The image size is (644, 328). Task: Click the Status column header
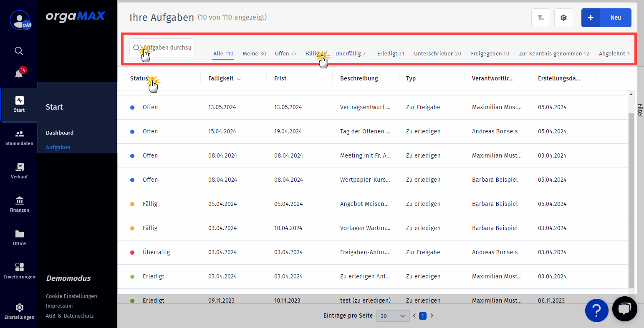pos(139,78)
